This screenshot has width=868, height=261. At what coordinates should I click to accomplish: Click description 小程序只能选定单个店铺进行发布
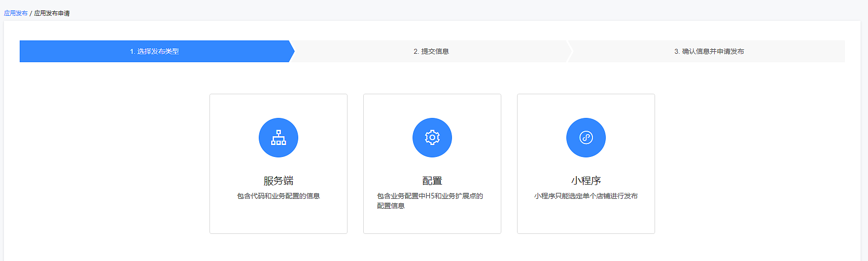pos(586,196)
